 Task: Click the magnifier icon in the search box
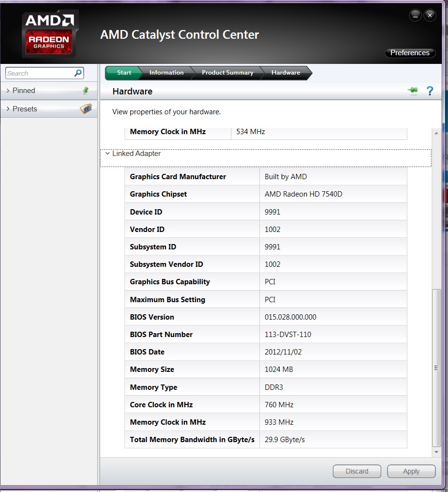78,73
